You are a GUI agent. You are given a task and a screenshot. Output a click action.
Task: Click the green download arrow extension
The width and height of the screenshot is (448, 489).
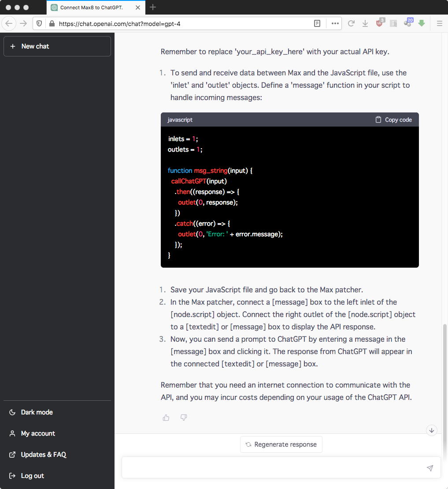(422, 23)
